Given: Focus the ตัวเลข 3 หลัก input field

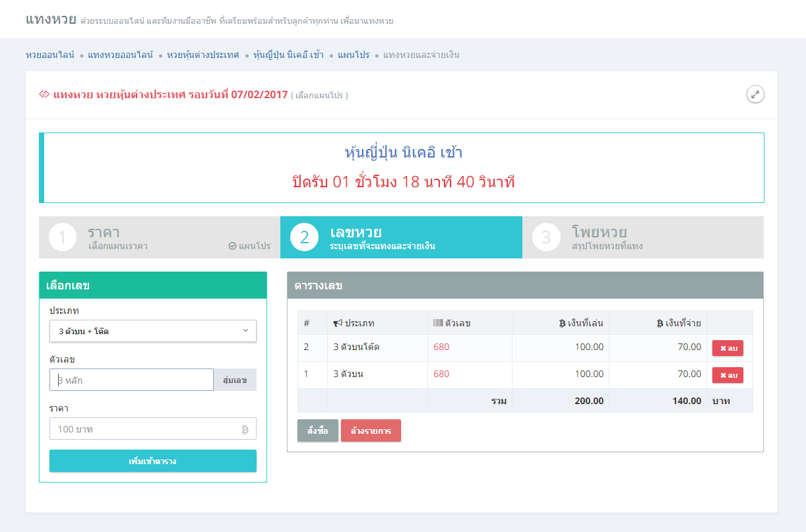Looking at the screenshot, I should [x=131, y=380].
